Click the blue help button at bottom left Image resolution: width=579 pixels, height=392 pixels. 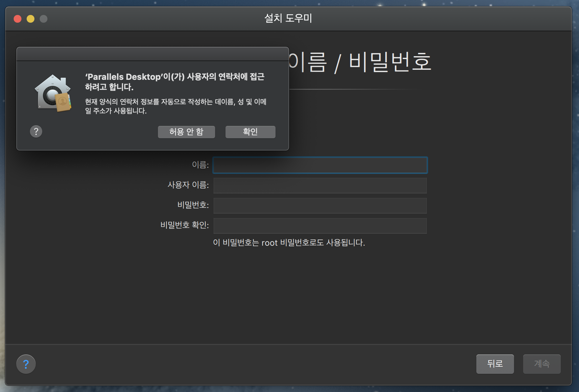[x=26, y=364]
